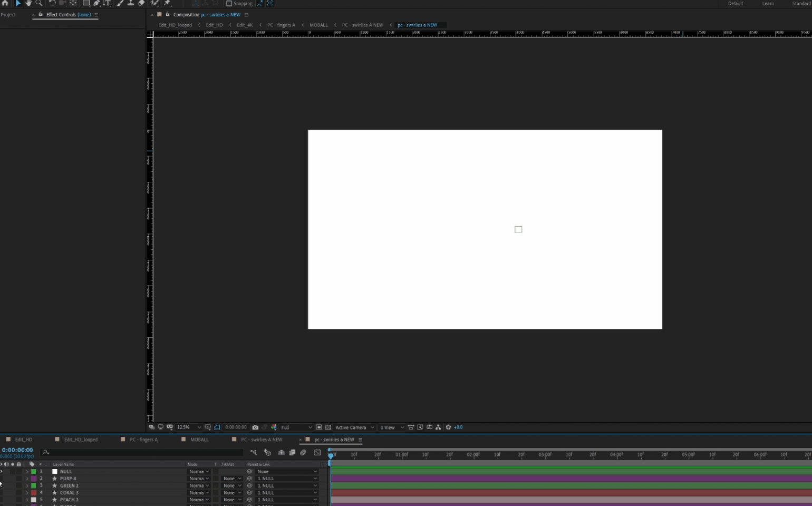Image resolution: width=812 pixels, height=506 pixels.
Task: Toggle the transparency grid
Action: pyautogui.click(x=328, y=427)
